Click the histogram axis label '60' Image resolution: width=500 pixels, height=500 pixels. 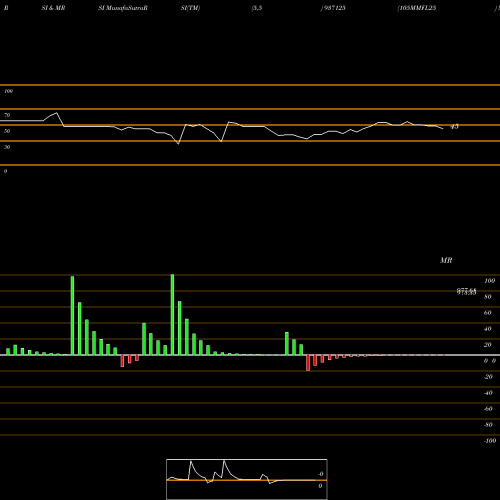coord(487,313)
